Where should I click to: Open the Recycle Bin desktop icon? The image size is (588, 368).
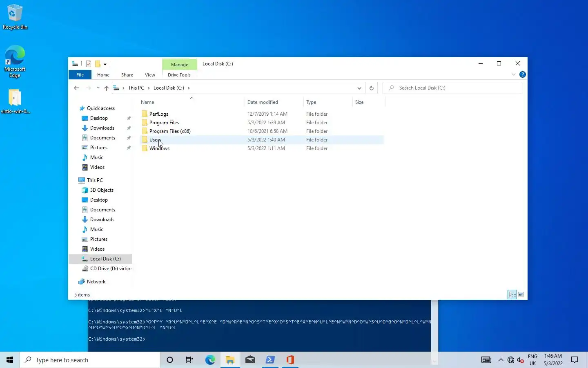pyautogui.click(x=15, y=17)
